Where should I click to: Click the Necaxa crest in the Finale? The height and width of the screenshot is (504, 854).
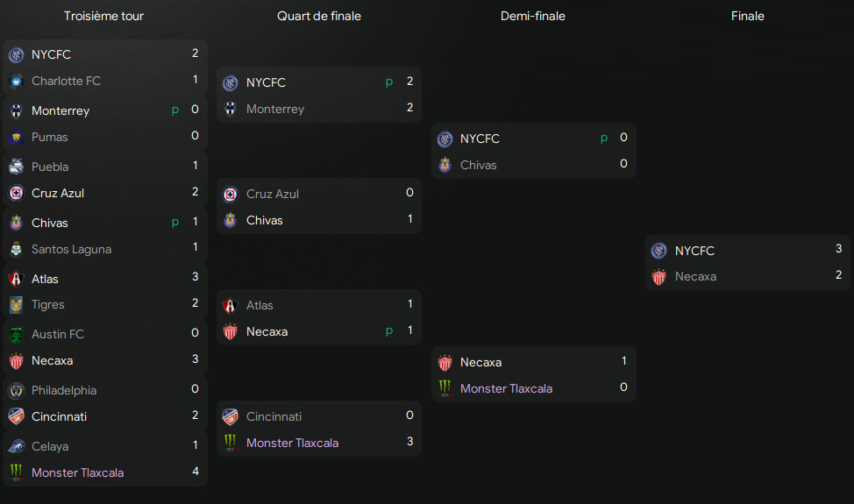(x=659, y=276)
